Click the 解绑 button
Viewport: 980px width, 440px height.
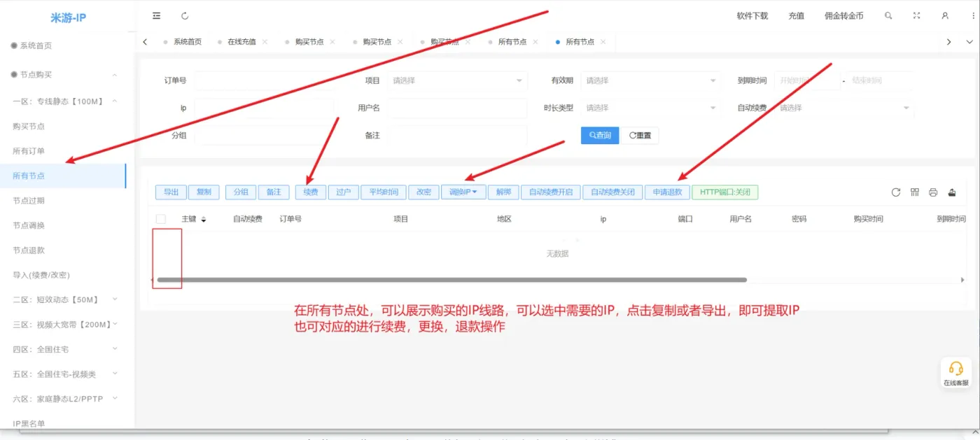[x=504, y=192]
